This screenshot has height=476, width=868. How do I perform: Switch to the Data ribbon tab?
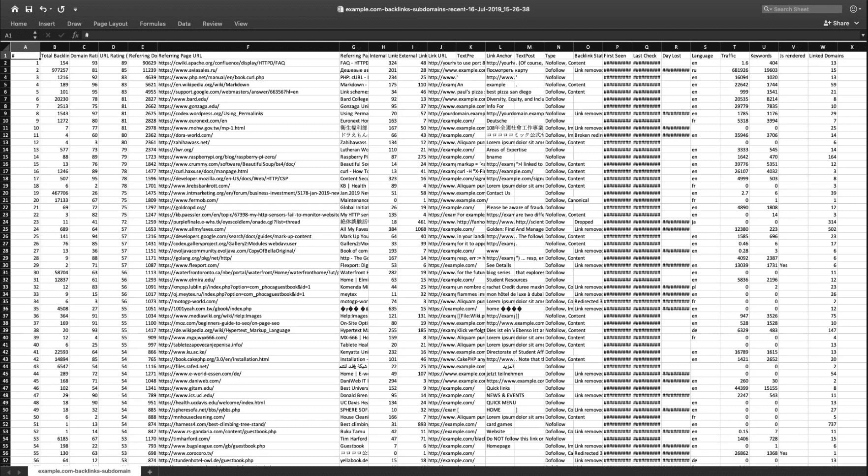[x=184, y=24]
